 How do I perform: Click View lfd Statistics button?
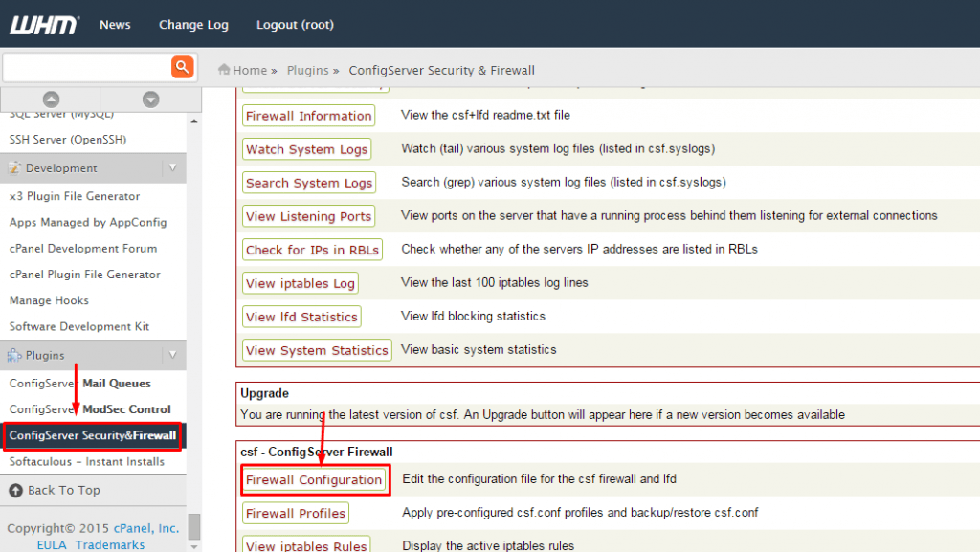click(x=301, y=318)
